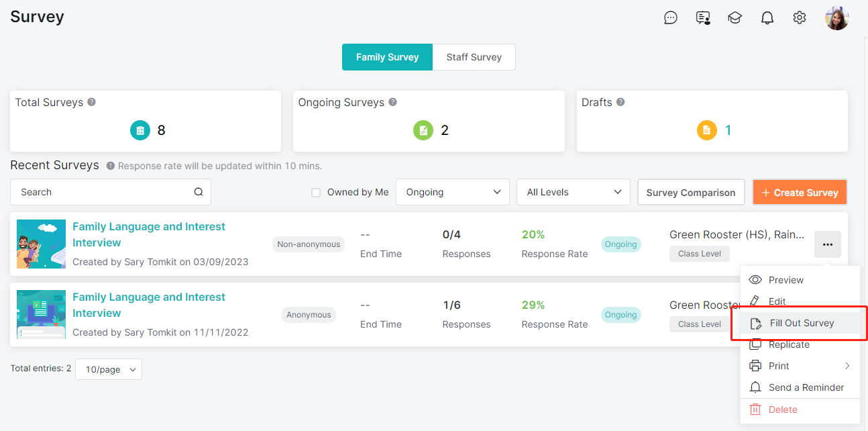Select Fill Out Survey from menu
Screen dimensions: 868x431
pyautogui.click(x=800, y=323)
